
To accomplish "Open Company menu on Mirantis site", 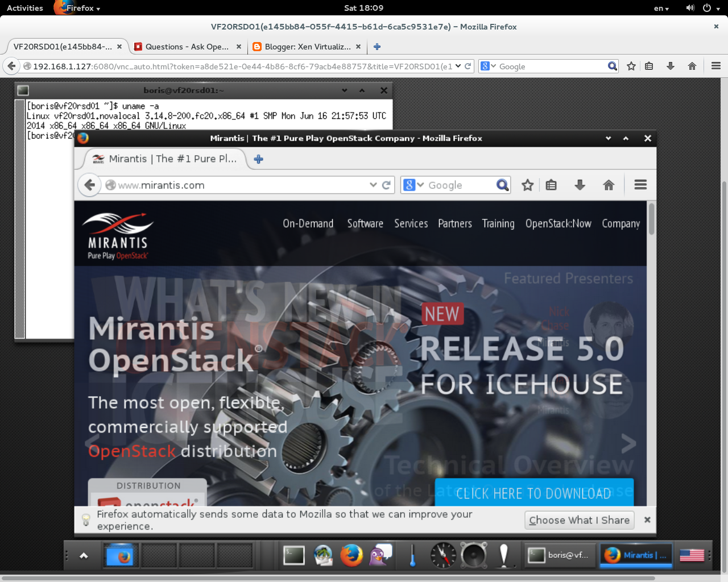I will 621,223.
